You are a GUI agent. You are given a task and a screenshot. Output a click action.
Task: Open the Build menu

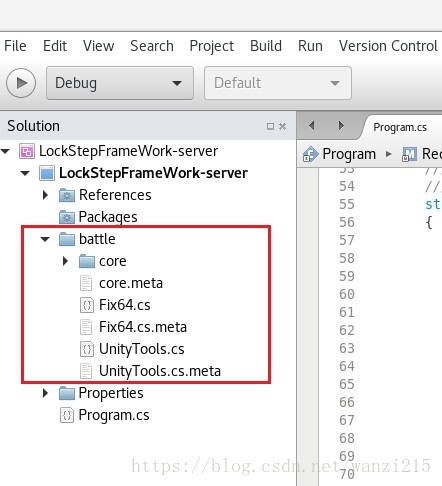point(266,46)
